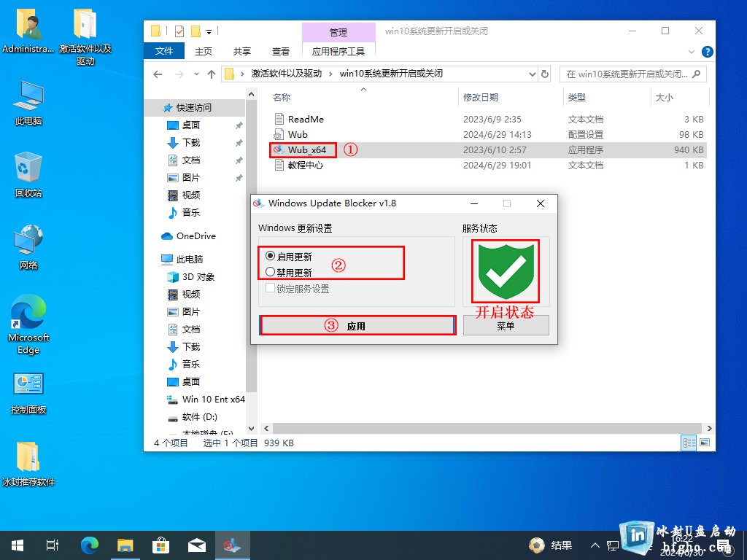This screenshot has width=747, height=560.
Task: Go up one folder level in Explorer
Action: 212,74
